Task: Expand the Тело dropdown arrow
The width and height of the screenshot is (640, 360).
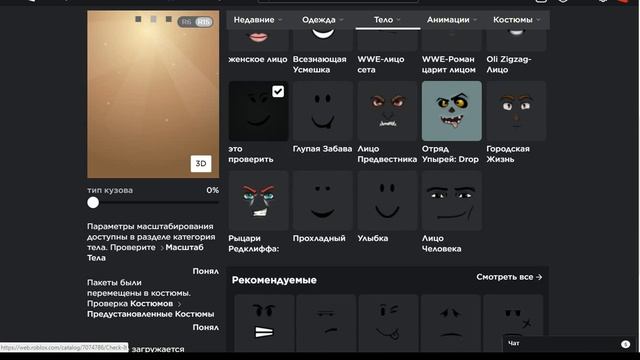Action: [x=398, y=20]
